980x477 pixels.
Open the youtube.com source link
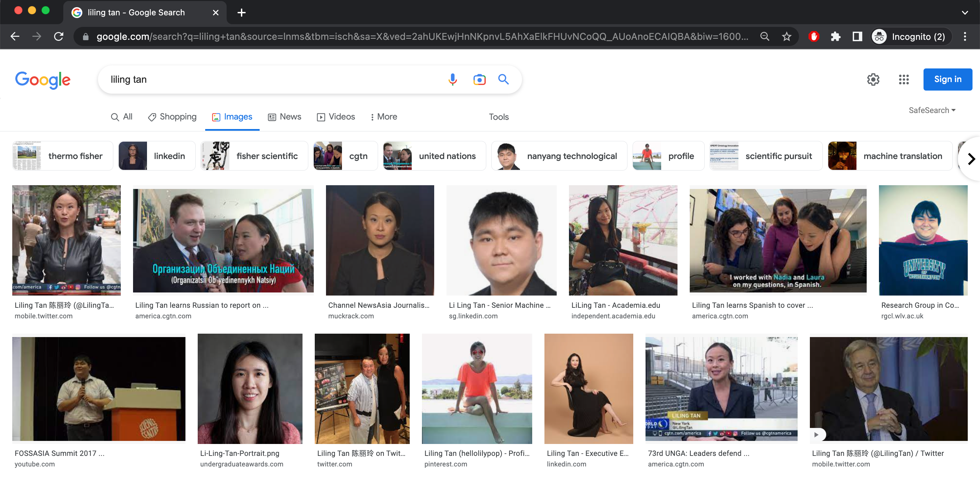pyautogui.click(x=34, y=464)
